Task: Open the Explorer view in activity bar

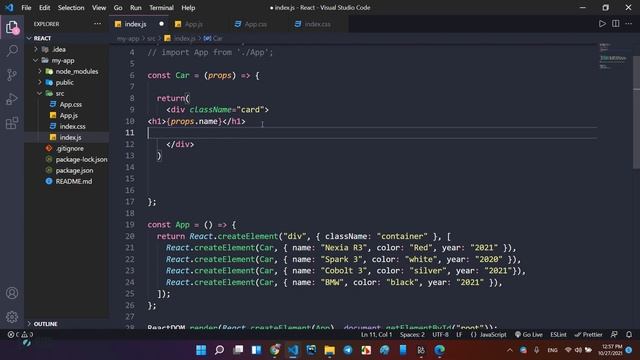Action: 12,28
